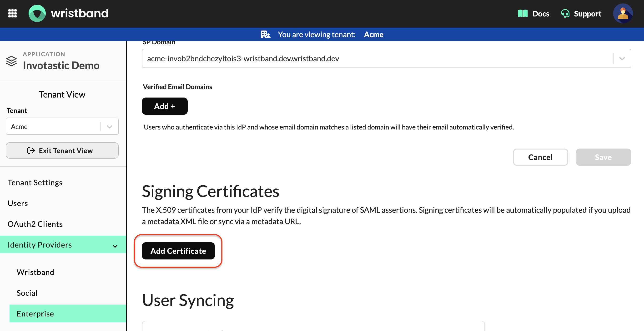
Task: Open Tenant Settings in sidebar
Action: tap(35, 182)
